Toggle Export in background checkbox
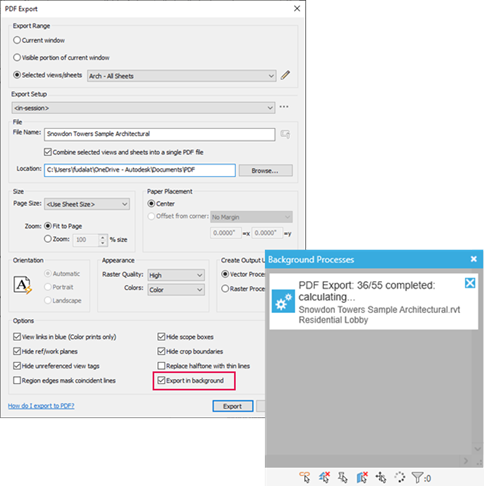484x486 pixels. click(x=161, y=380)
